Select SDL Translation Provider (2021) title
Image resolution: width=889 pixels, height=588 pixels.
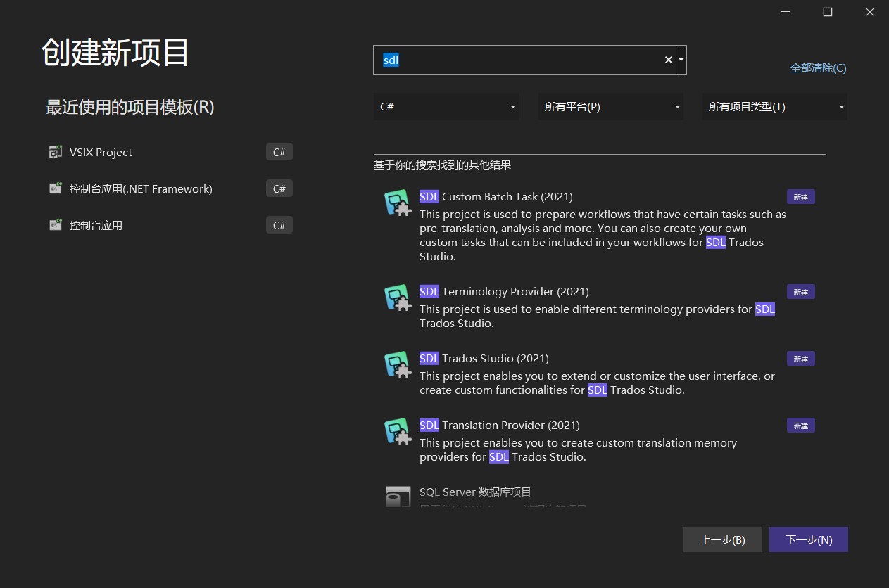point(500,426)
